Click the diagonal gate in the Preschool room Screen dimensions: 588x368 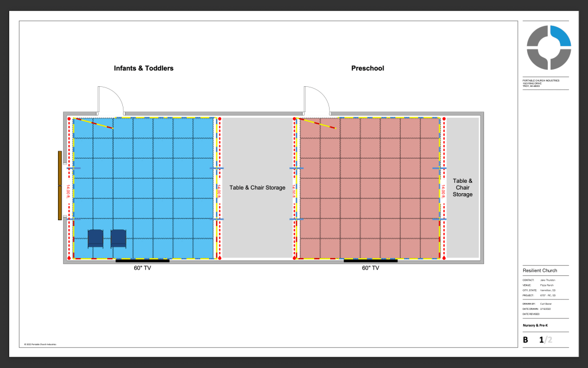(318, 123)
